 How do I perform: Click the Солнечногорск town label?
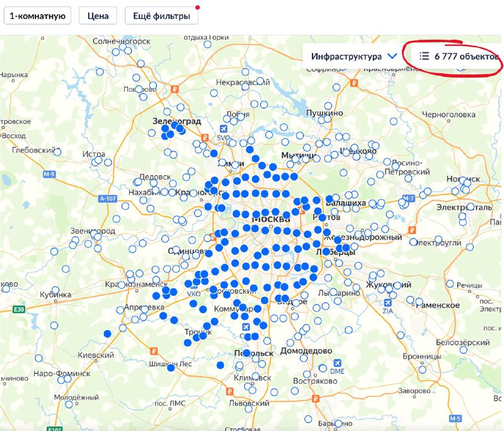(122, 41)
